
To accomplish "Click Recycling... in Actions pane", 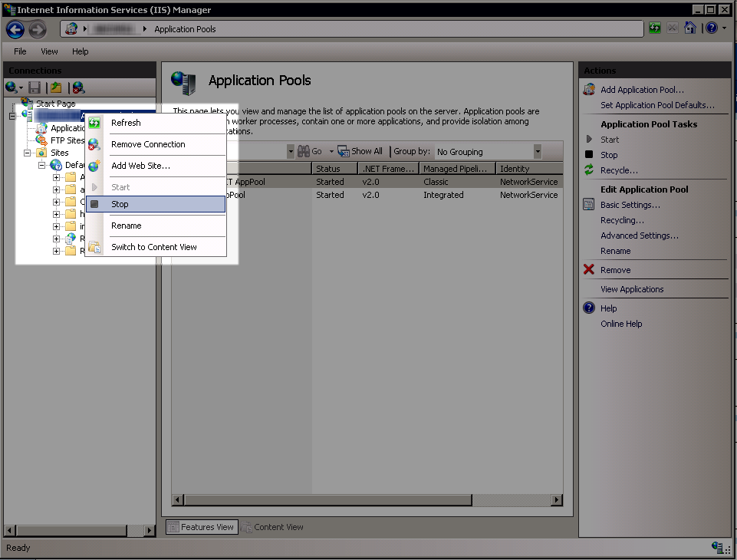I will coord(622,220).
